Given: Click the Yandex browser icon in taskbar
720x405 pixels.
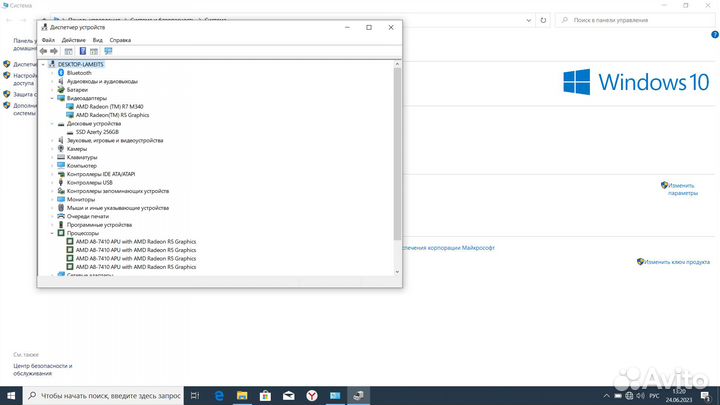Looking at the screenshot, I should pyautogui.click(x=311, y=396).
